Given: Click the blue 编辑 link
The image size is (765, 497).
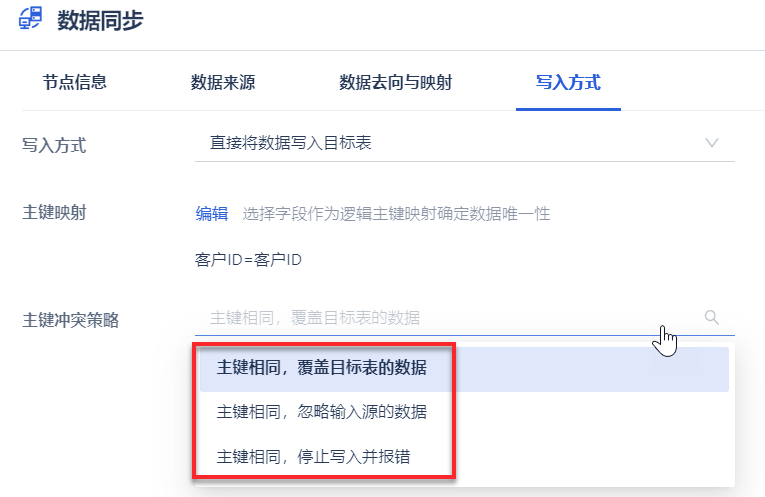Looking at the screenshot, I should coord(212,214).
